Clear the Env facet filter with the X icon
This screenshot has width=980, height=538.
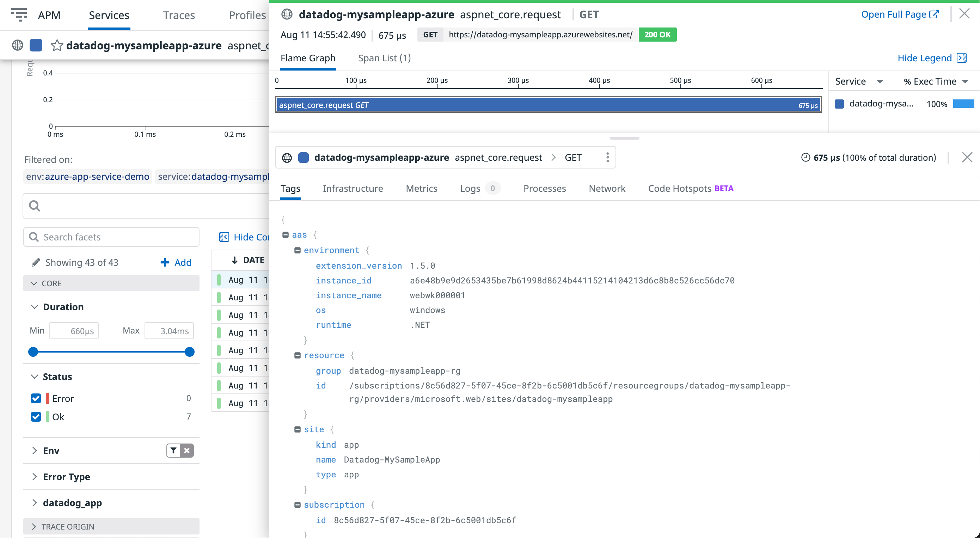pos(187,451)
